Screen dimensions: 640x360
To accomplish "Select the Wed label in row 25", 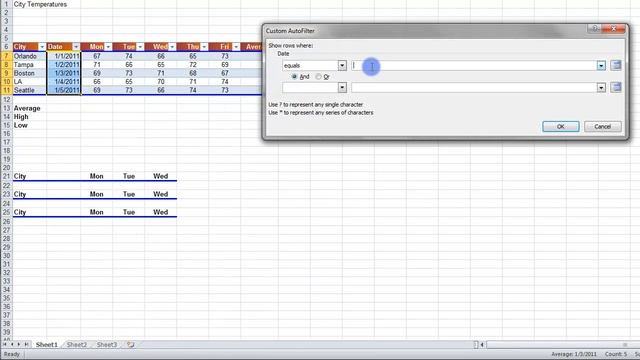I will [x=160, y=212].
